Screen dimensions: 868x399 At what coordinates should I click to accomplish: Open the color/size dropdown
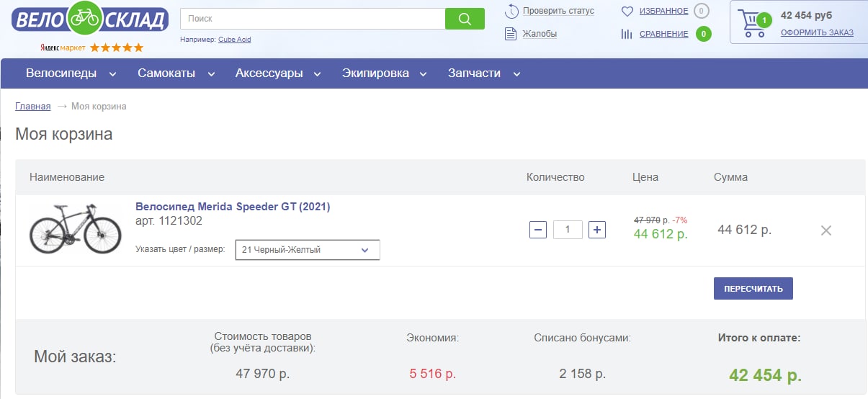pos(308,250)
